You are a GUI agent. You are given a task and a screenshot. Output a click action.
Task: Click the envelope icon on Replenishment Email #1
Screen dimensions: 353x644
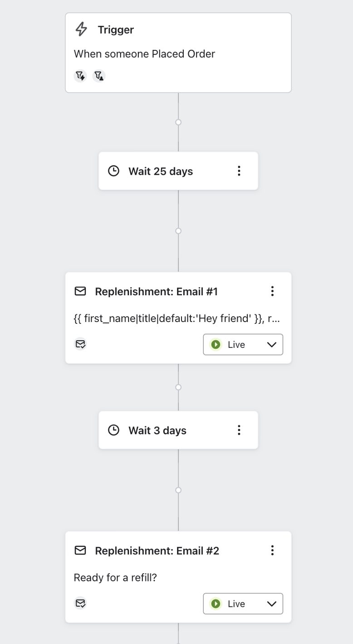80,291
